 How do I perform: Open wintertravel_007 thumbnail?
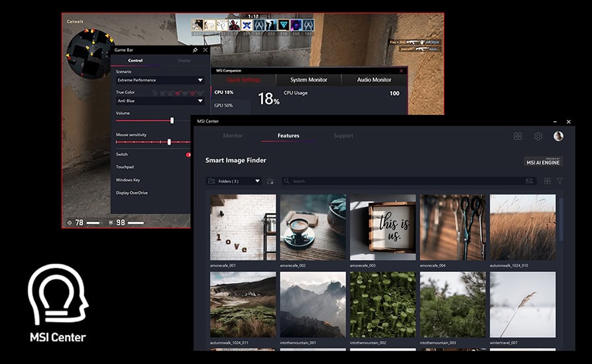point(522,305)
